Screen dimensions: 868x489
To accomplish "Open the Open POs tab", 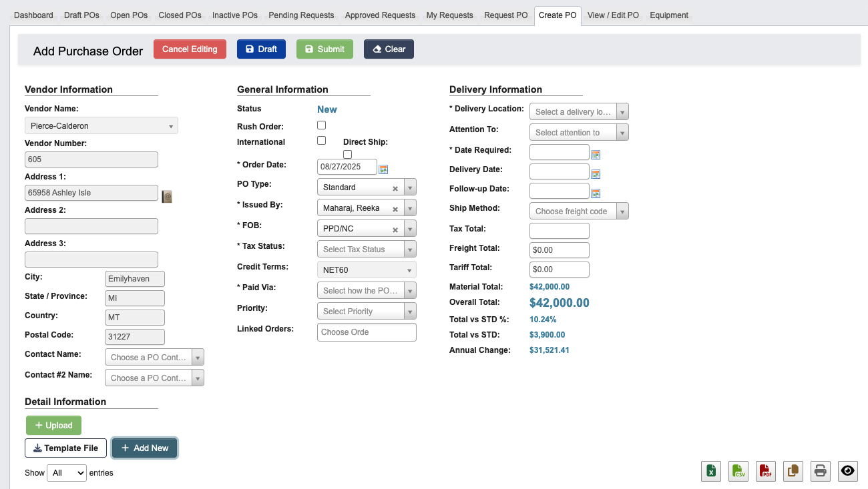I will click(129, 15).
